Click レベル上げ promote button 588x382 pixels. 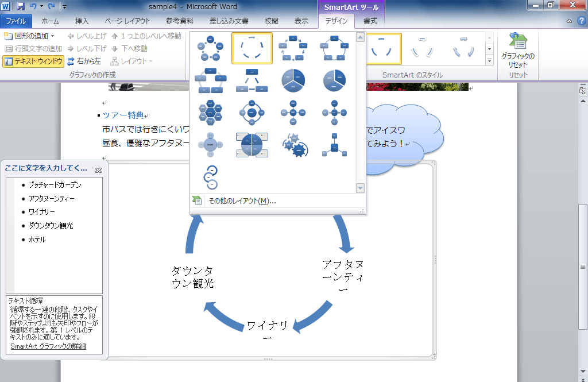tap(87, 36)
